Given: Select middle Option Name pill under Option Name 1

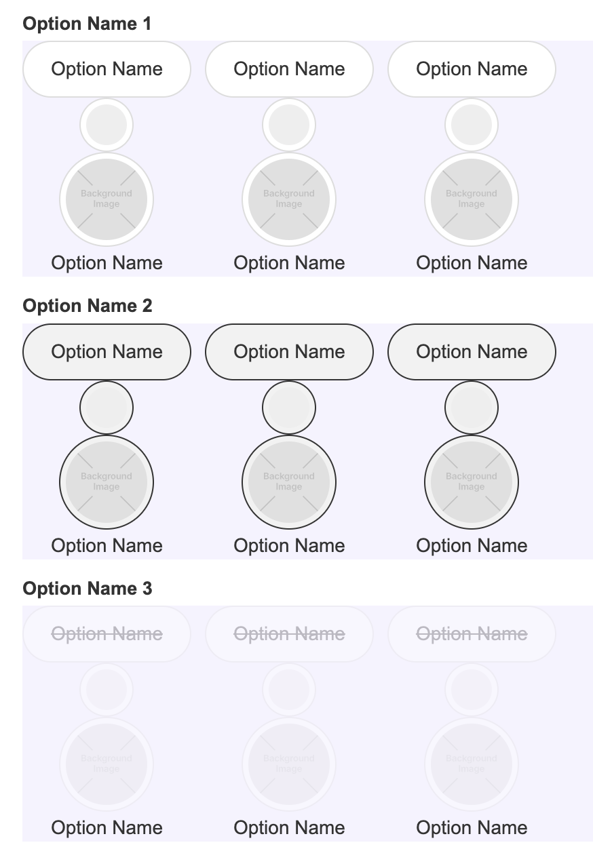Looking at the screenshot, I should 289,69.
